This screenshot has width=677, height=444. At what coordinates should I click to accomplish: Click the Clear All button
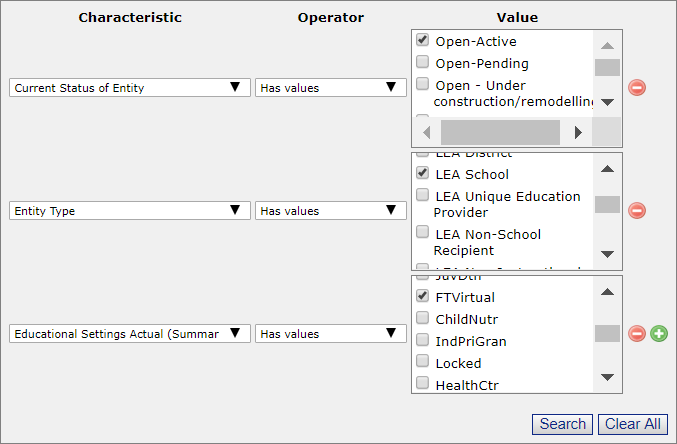(634, 424)
